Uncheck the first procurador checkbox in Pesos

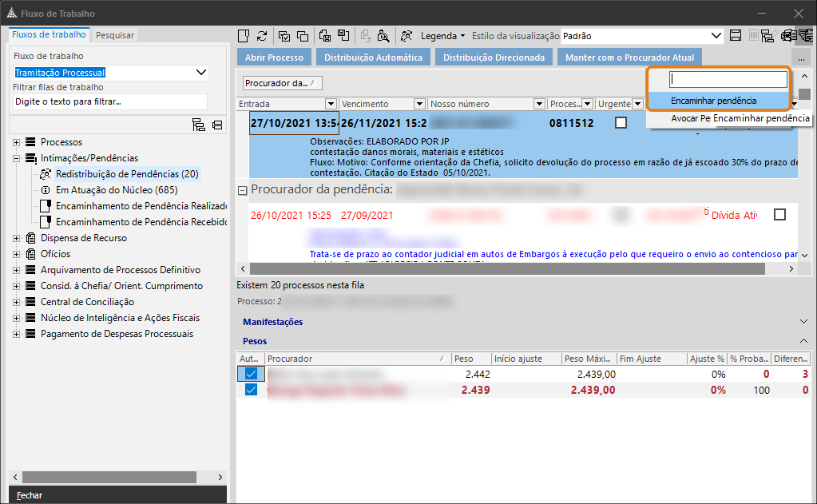click(251, 374)
